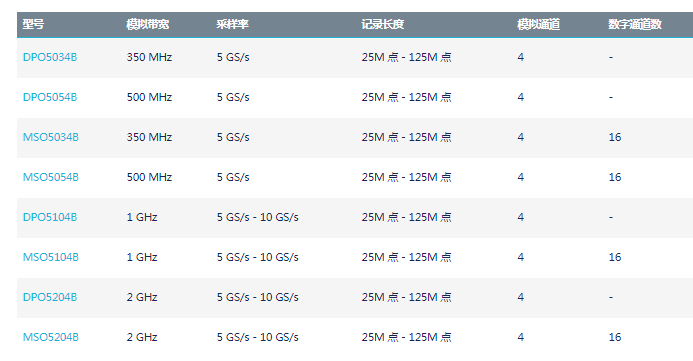The height and width of the screenshot is (361, 693).
Task: Click the 模拟带宽 column header
Action: 148,24
